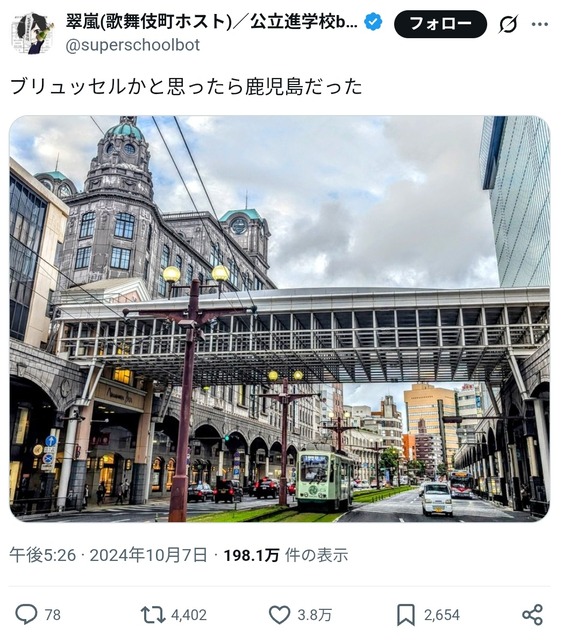This screenshot has width=570, height=640.
Task: Click the like count 3.8万
Action: click(314, 615)
